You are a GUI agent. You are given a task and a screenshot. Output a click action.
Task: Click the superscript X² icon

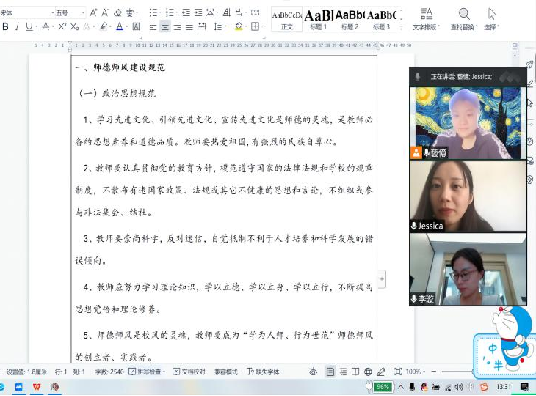coord(62,26)
